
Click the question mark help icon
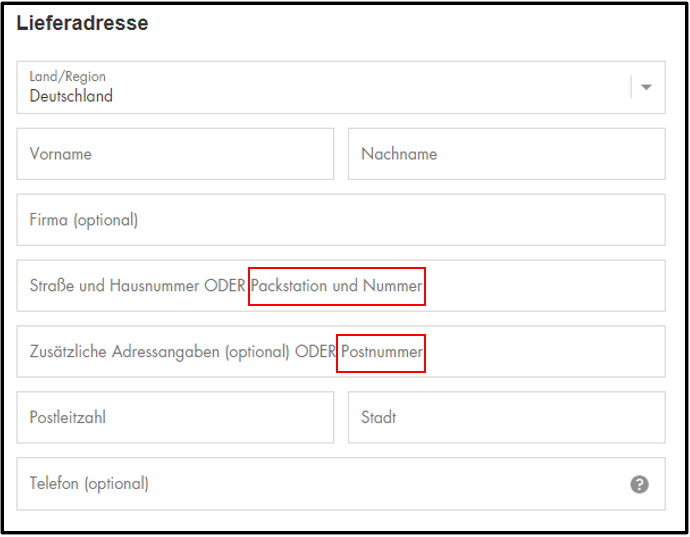[x=639, y=484]
